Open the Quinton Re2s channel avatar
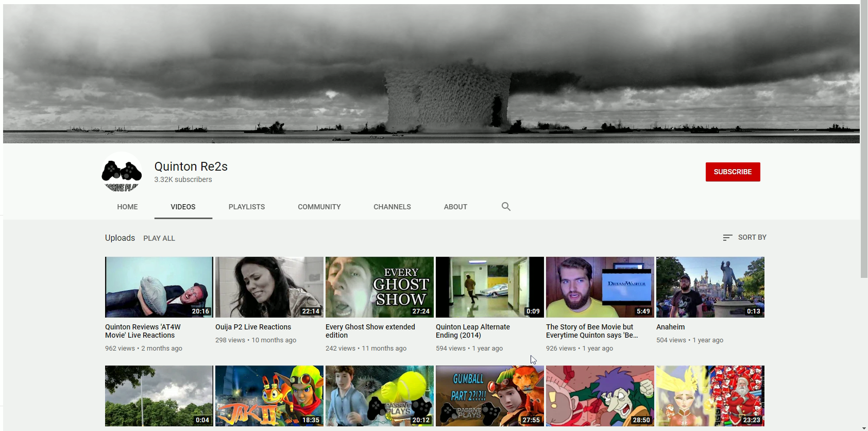 (122, 172)
